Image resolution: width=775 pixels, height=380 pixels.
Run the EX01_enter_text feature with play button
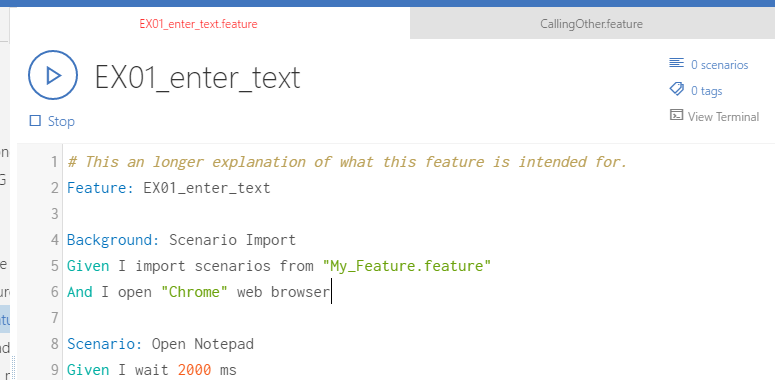click(53, 75)
